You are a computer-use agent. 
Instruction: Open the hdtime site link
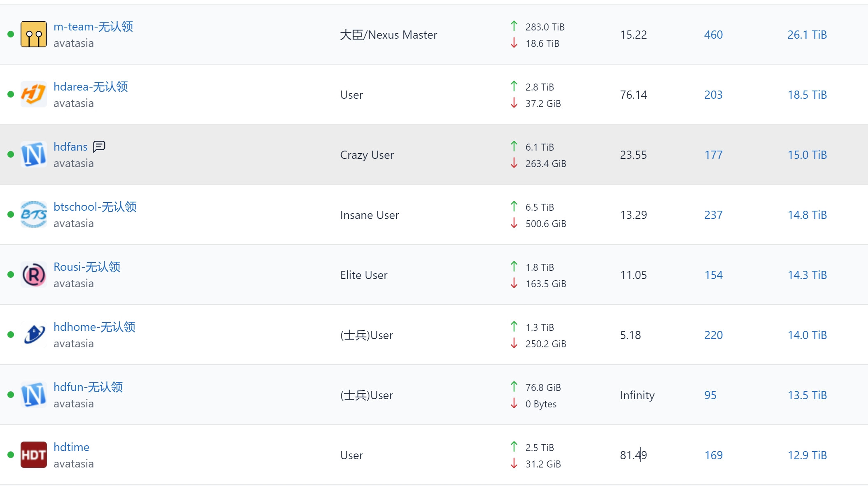point(71,447)
